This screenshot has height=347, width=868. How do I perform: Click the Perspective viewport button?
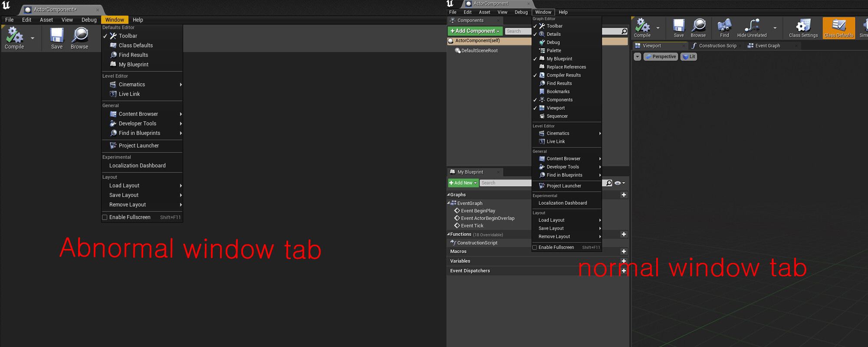(x=661, y=57)
